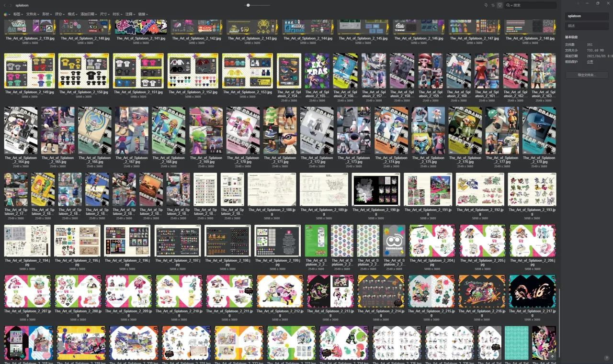Expand the 标签 tags filter
Image resolution: width=613 pixels, height=364 pixels.
[18, 14]
